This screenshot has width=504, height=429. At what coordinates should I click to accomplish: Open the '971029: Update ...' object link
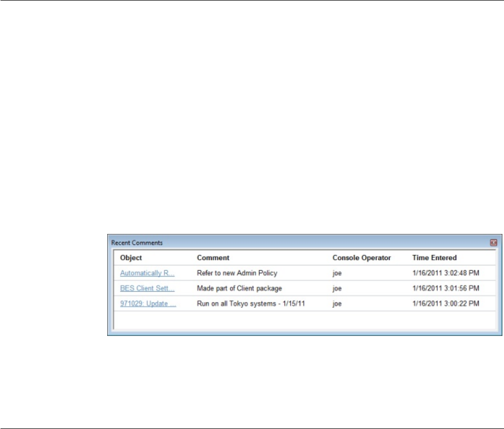click(x=148, y=303)
